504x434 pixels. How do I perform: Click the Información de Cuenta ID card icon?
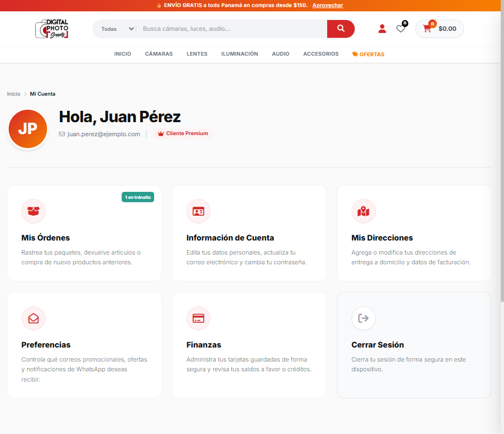(x=198, y=211)
